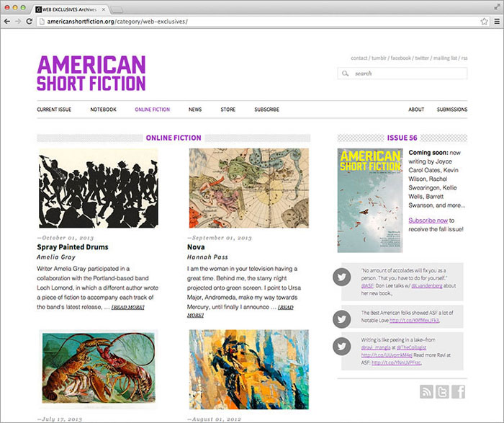Close the WEB EXCLUSIVES Archives tab

104,9
